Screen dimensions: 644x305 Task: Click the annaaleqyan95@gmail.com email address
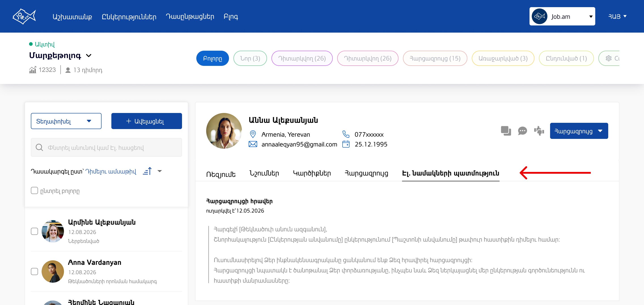(299, 144)
